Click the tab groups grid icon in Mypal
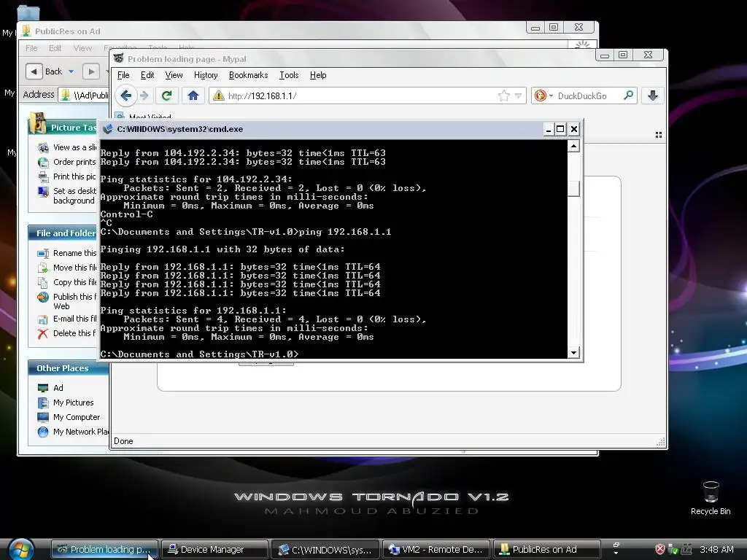 point(659,135)
